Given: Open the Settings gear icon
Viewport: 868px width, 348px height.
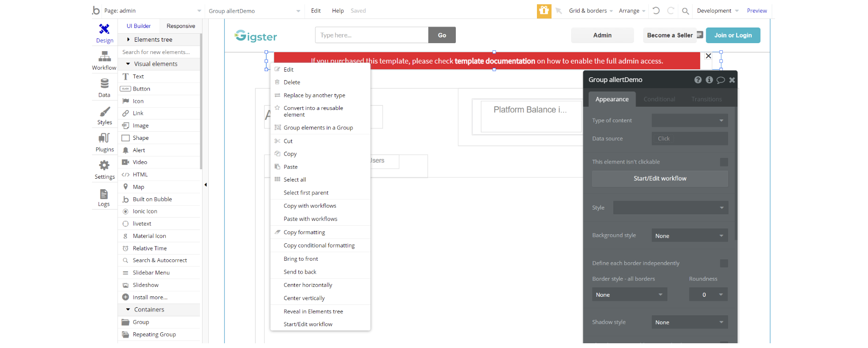Looking at the screenshot, I should pyautogui.click(x=104, y=165).
